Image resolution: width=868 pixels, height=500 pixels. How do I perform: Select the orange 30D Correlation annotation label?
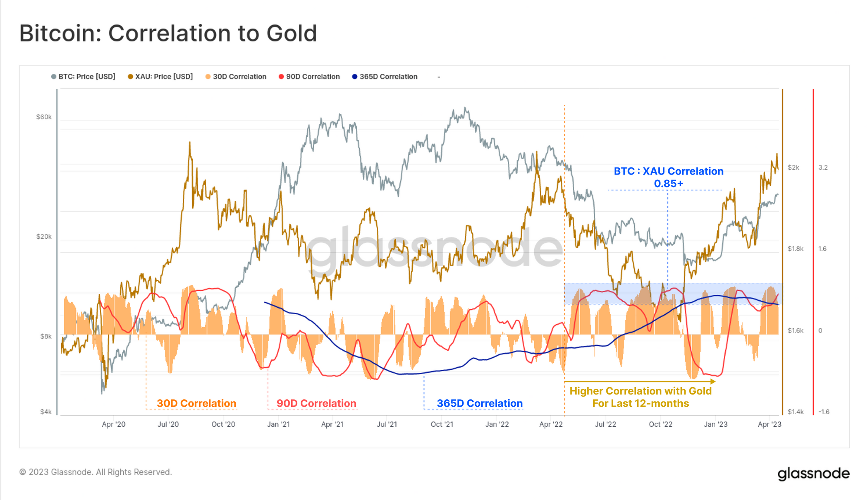[197, 403]
